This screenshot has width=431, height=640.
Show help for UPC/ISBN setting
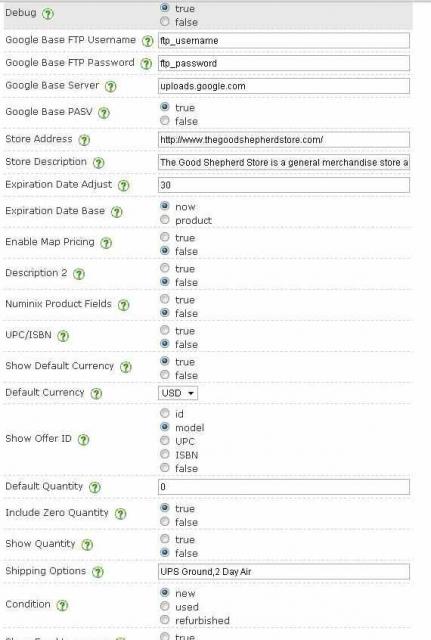[63, 336]
